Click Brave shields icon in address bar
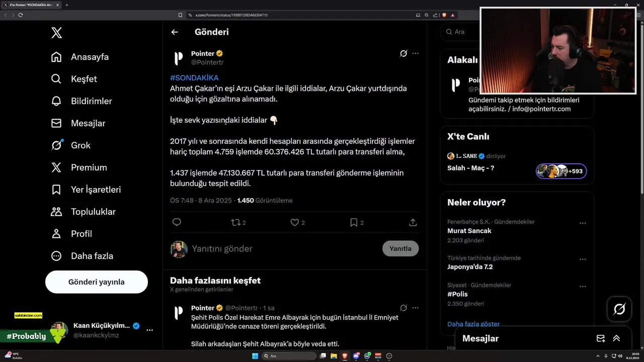 (x=444, y=15)
